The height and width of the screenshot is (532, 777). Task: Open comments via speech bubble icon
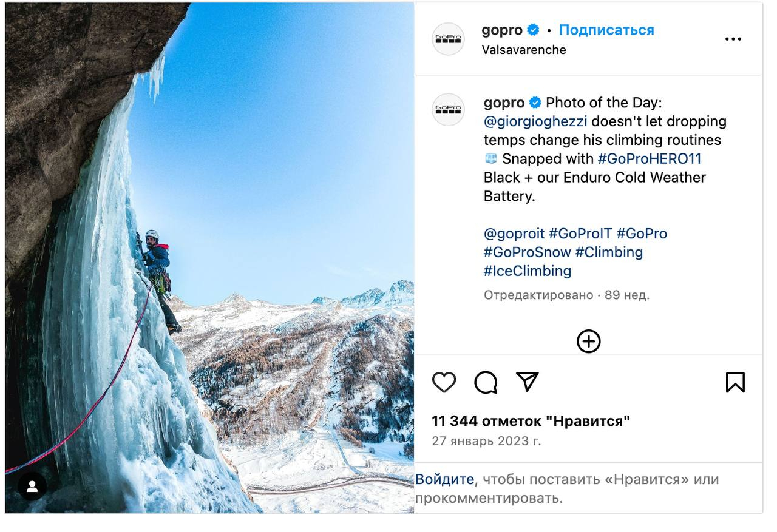pyautogui.click(x=486, y=383)
